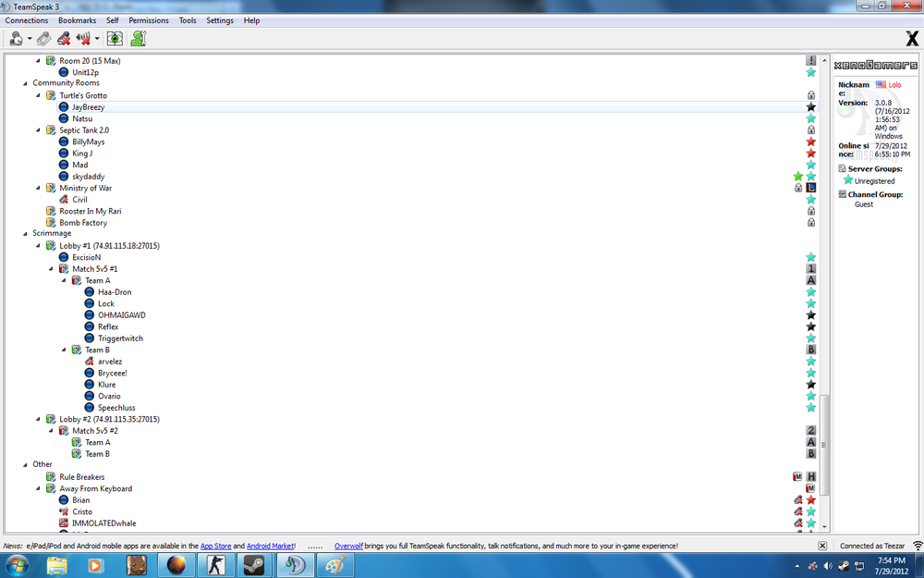This screenshot has height=578, width=924.
Task: Click the Toggle Subscribe Mode tag icon
Action: [44, 39]
